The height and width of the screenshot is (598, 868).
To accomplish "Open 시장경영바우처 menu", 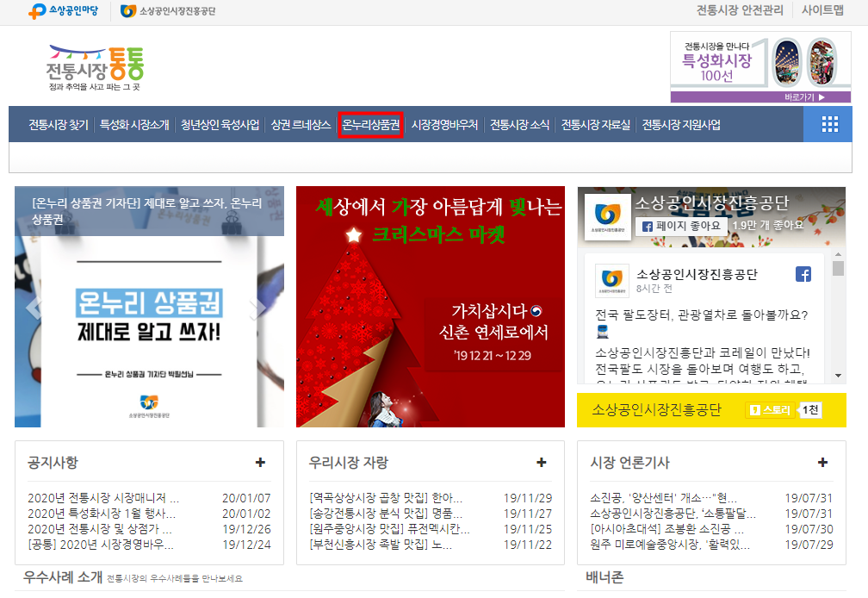I will 444,125.
